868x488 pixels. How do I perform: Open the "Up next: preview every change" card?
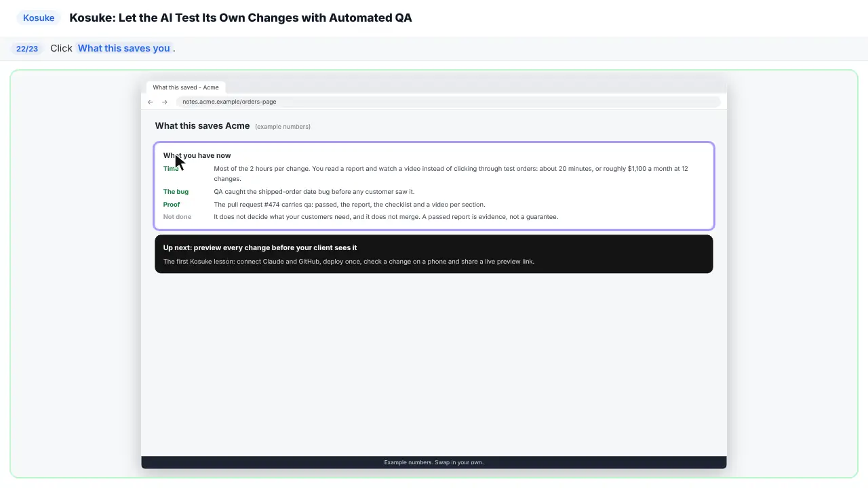[x=434, y=254]
